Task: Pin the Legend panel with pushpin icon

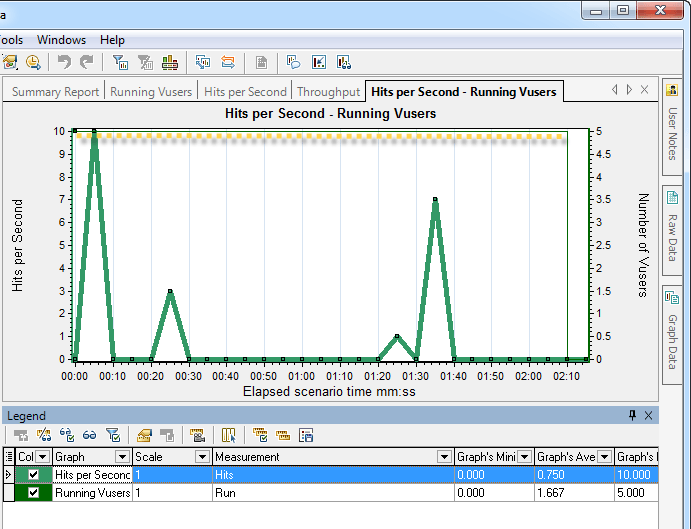Action: coord(632,415)
